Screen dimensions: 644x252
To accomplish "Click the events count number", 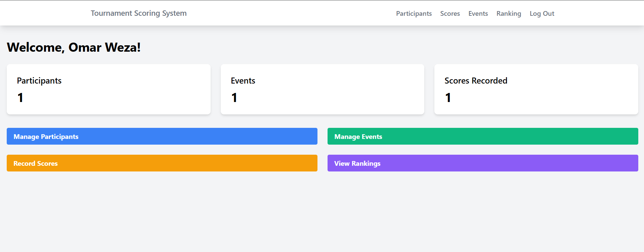I will 234,98.
